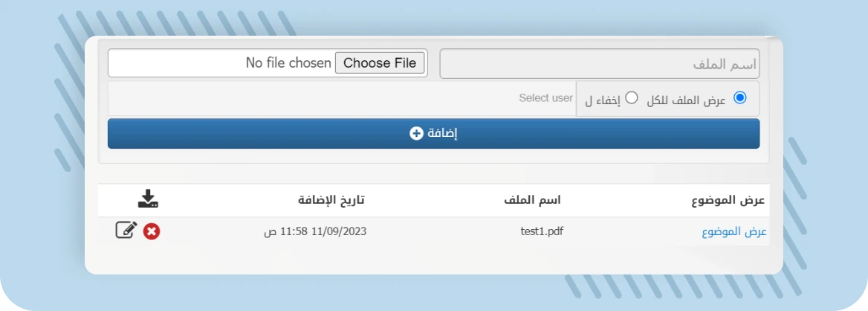Click the 'No file chosen' text
The height and width of the screenshot is (311, 868).
pos(288,63)
